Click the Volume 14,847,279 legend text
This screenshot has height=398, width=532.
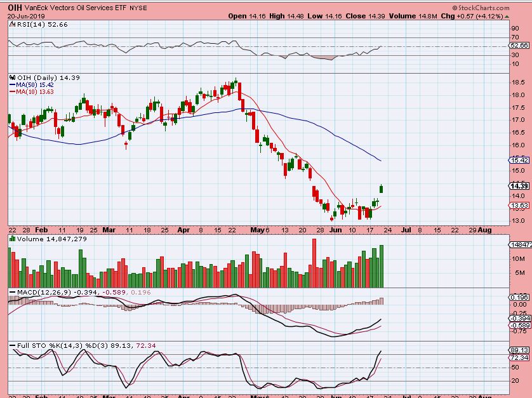pos(52,239)
